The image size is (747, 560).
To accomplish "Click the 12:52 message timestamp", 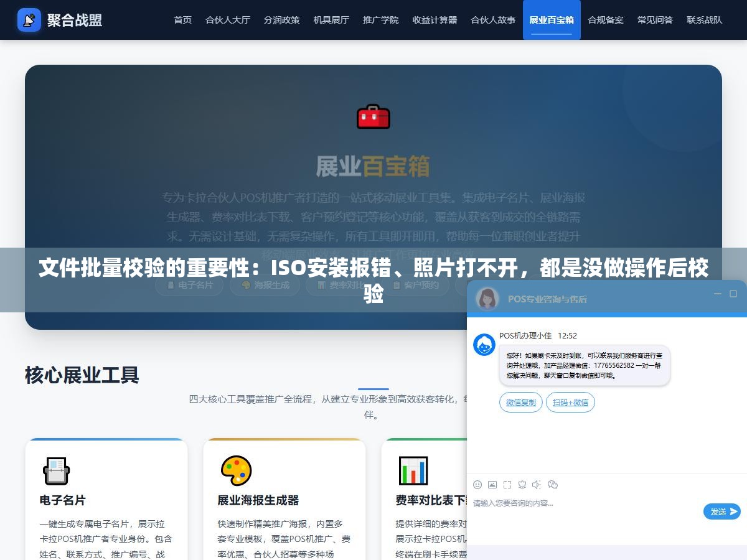I will point(567,335).
